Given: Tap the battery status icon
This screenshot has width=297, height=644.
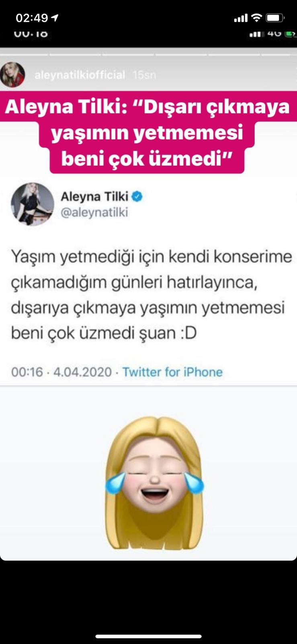Looking at the screenshot, I should tap(275, 18).
